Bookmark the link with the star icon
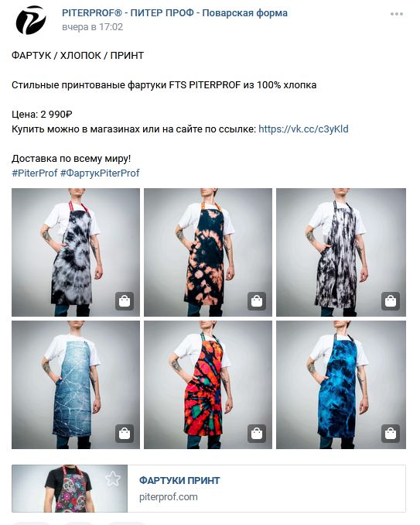 [x=113, y=479]
